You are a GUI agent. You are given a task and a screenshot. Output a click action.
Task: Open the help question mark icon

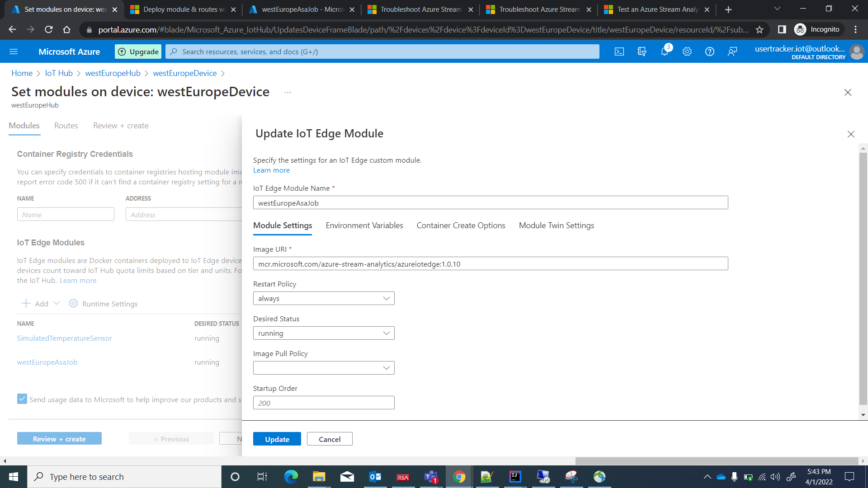710,52
